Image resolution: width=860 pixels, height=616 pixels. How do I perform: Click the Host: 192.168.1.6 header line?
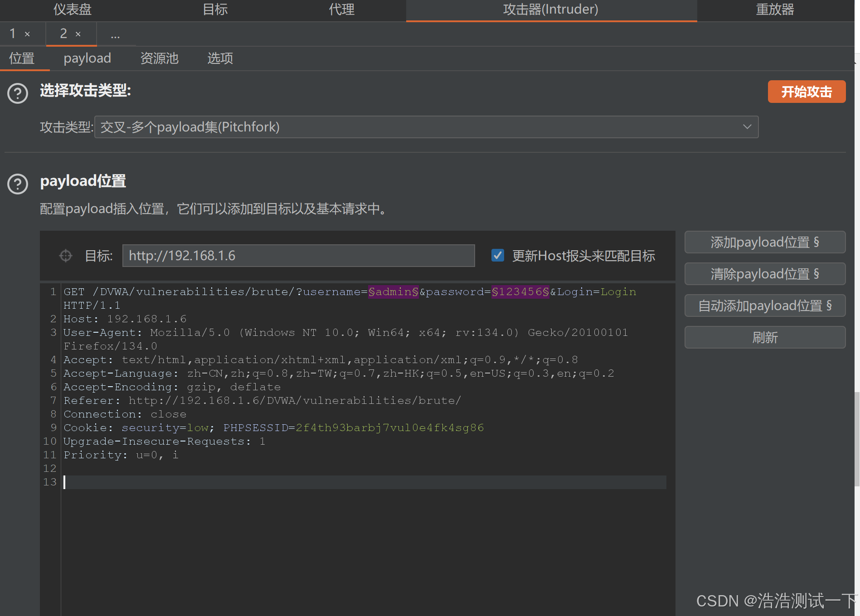coord(125,319)
